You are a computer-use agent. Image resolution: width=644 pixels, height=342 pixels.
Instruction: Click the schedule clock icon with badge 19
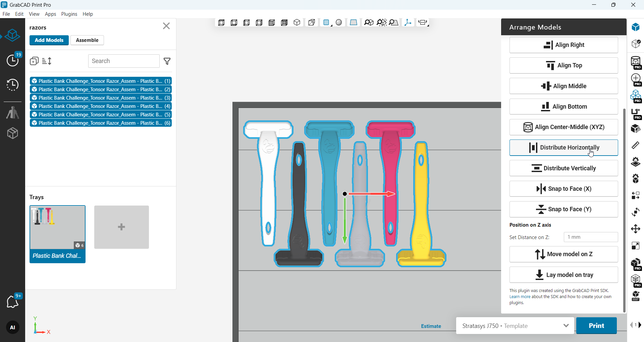[13, 60]
